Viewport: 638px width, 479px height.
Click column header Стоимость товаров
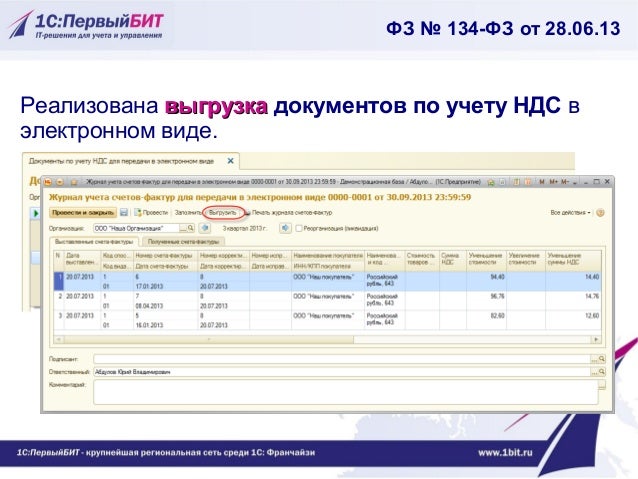click(x=422, y=259)
